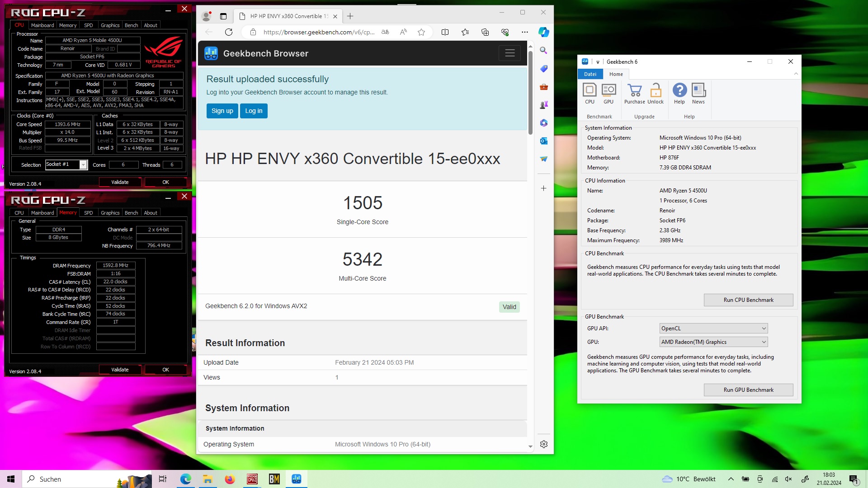Screen dimensions: 868x488
Task: Open the Purchase cart icon in Geekbench 6
Action: coord(634,94)
